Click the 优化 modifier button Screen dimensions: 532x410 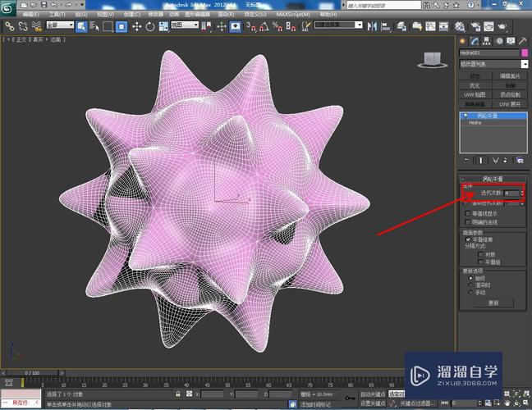coord(475,85)
